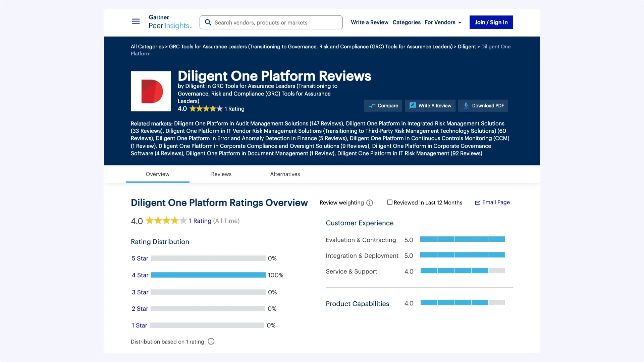Click the Gartner Peer Insights logo
The width and height of the screenshot is (644, 362).
pos(170,22)
